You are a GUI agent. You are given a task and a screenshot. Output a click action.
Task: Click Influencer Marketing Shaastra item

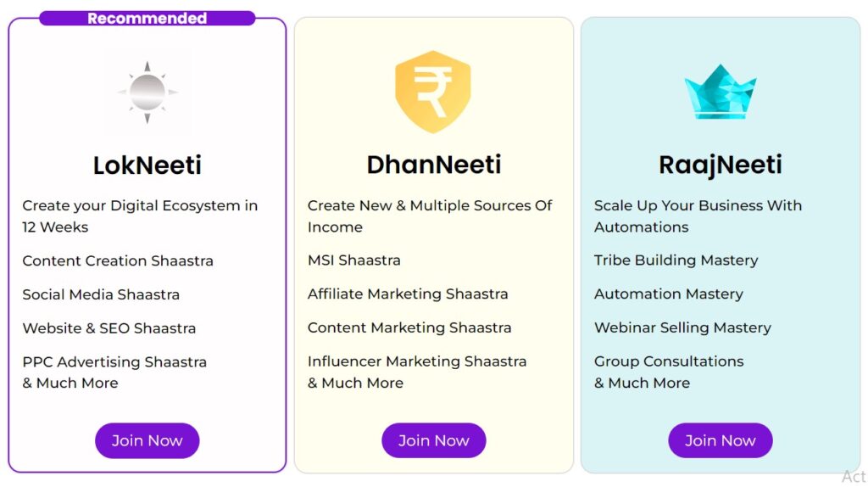click(x=417, y=361)
